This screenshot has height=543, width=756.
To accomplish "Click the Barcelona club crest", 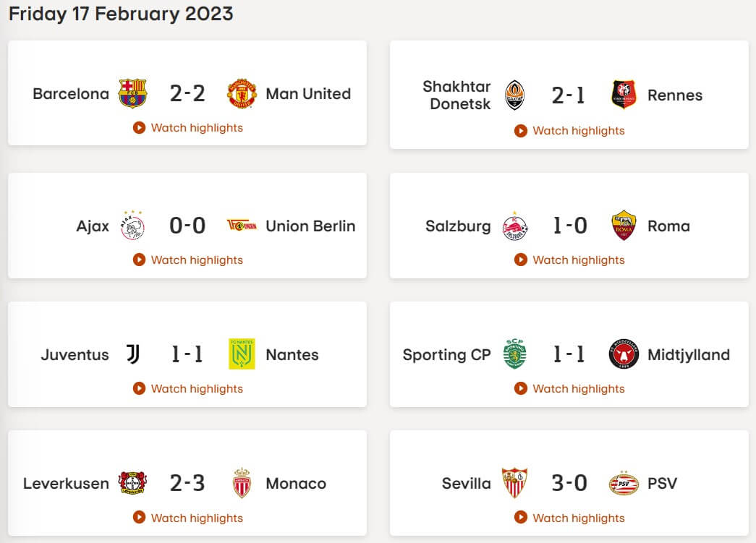I will pyautogui.click(x=132, y=93).
